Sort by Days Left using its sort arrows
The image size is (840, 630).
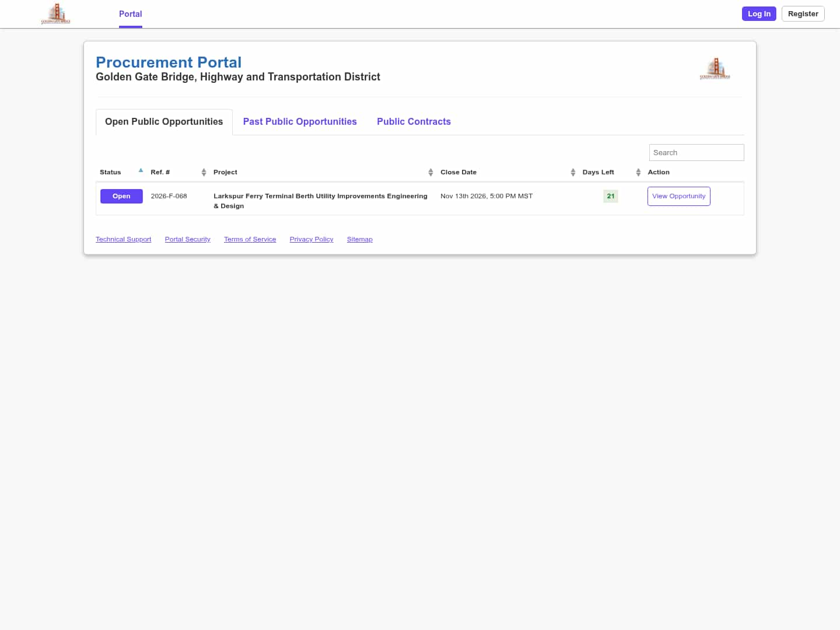click(x=638, y=172)
